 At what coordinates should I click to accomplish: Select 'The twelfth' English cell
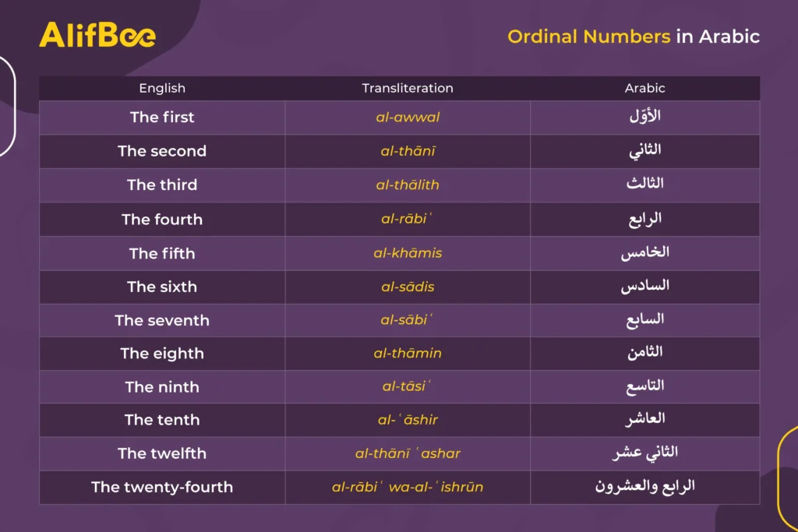pyautogui.click(x=162, y=453)
